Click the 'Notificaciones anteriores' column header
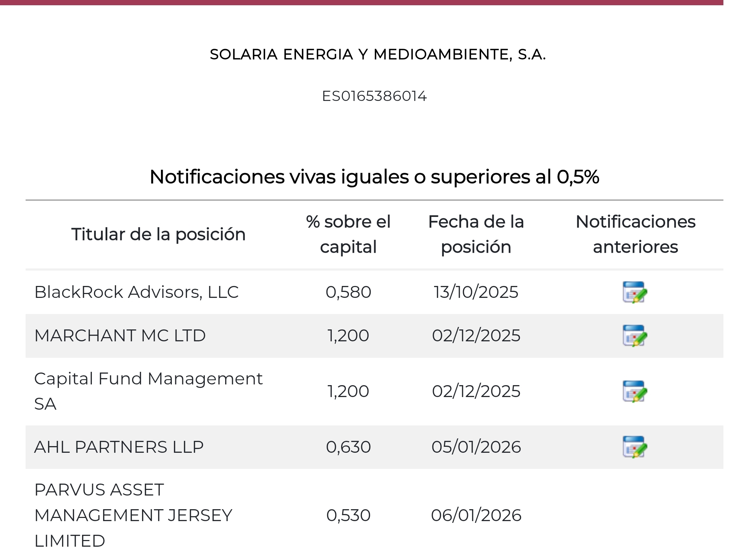749x560 pixels. pos(635,234)
